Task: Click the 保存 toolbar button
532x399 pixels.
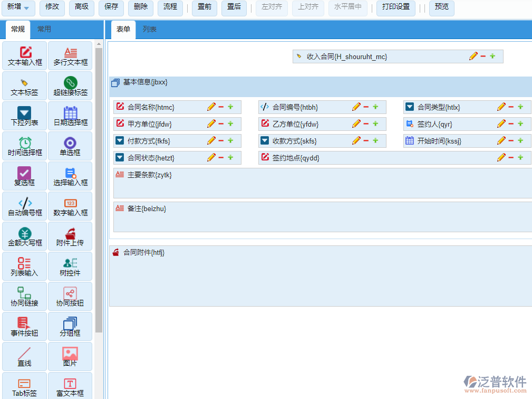Action: [x=112, y=8]
